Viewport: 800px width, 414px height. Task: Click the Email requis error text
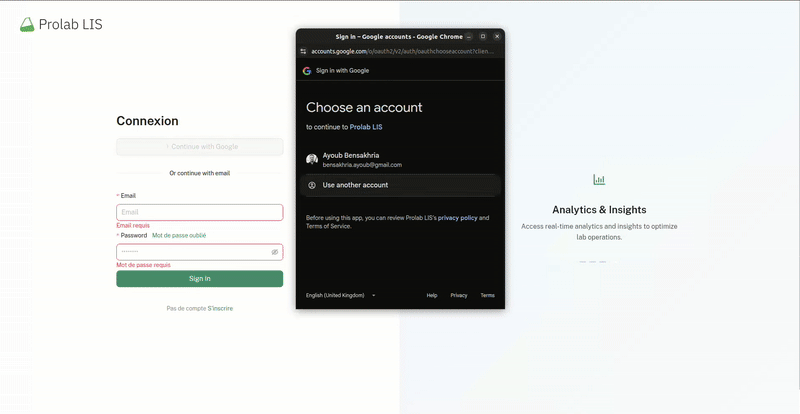[x=133, y=226]
